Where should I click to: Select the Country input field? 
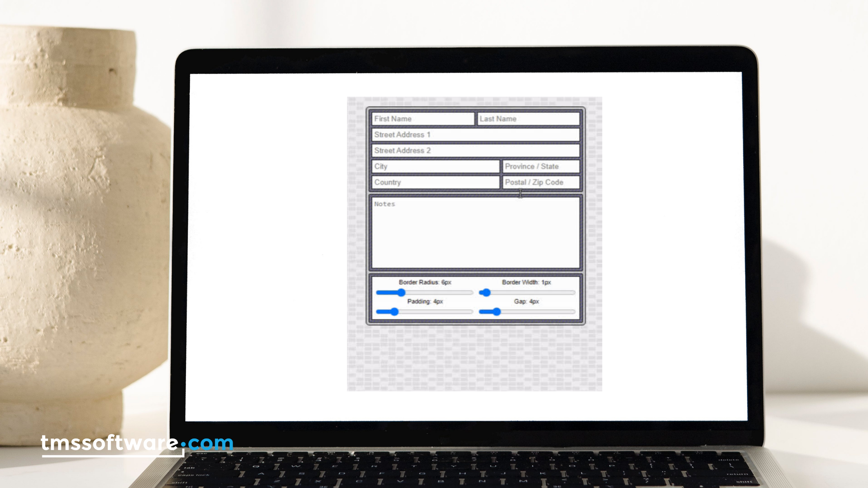pyautogui.click(x=435, y=182)
